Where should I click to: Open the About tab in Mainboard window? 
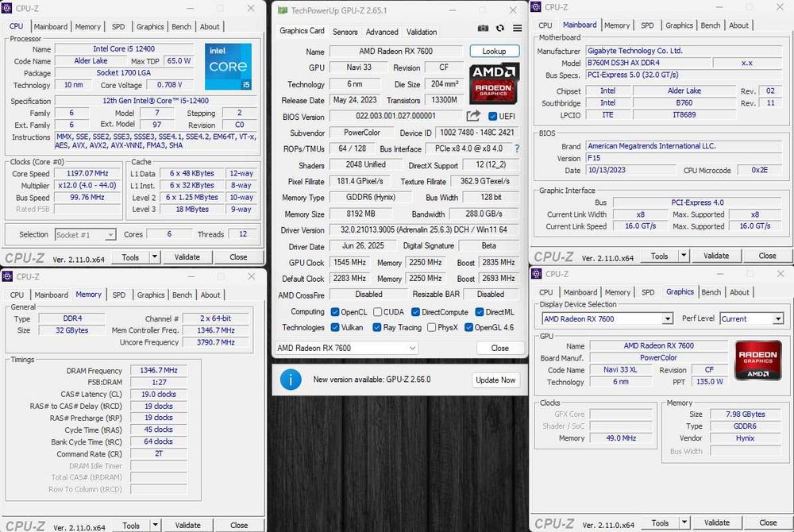738,25
